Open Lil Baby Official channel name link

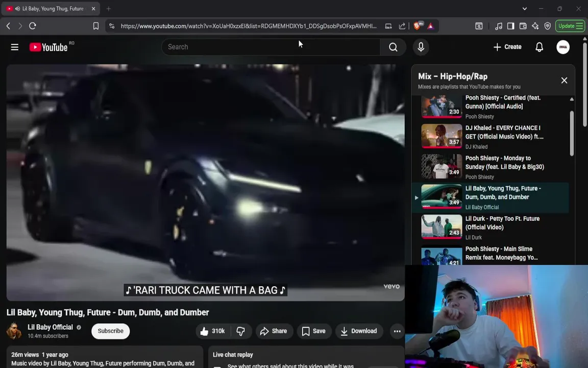tap(50, 327)
